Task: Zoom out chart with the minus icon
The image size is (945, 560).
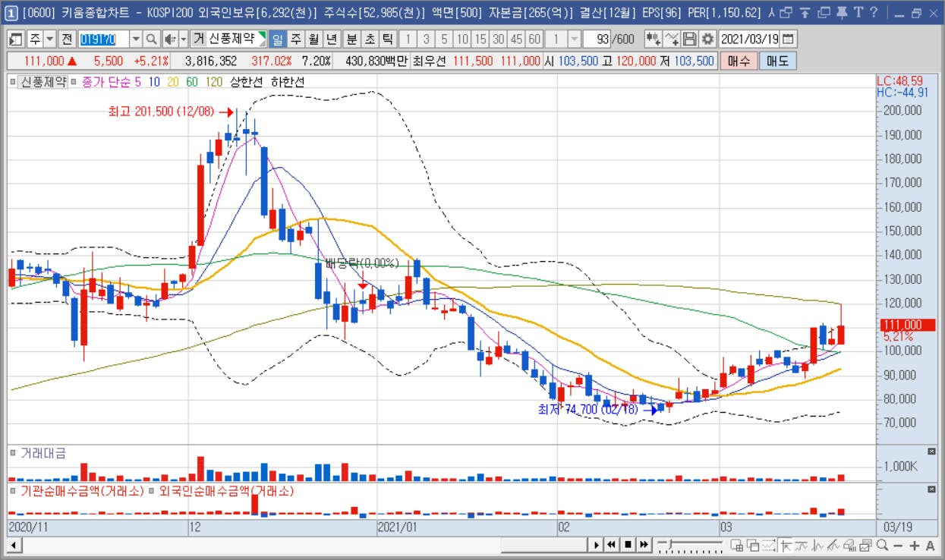Action: point(898,545)
